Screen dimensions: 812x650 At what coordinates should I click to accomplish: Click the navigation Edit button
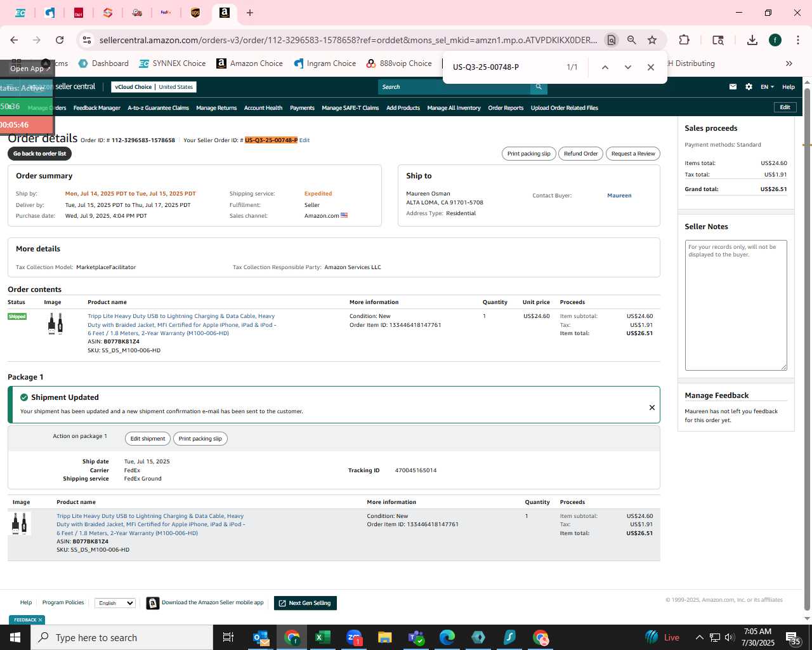(785, 107)
